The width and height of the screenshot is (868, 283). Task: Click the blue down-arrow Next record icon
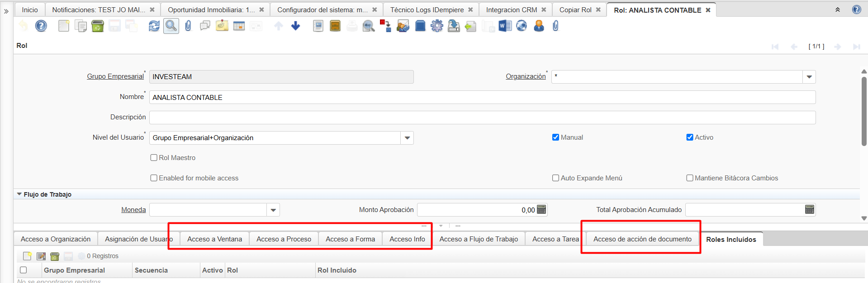296,26
